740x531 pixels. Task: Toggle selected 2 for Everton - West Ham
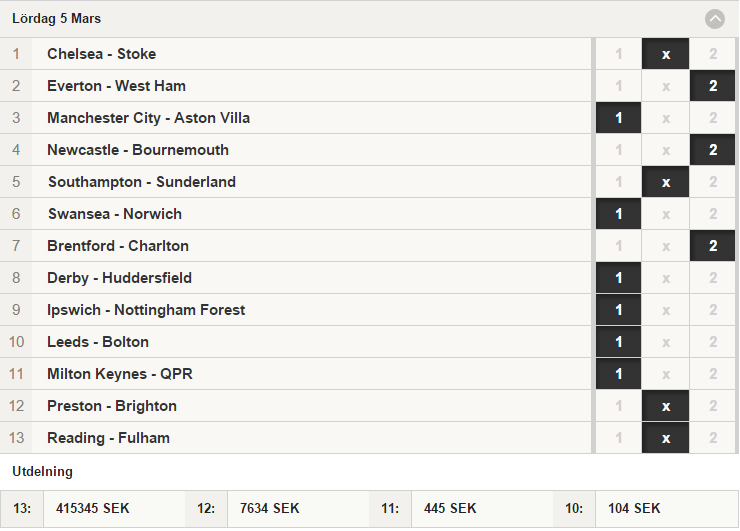(713, 86)
